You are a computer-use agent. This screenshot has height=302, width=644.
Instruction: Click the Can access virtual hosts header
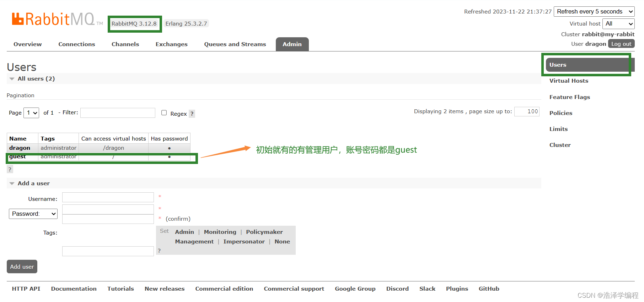[x=113, y=139]
